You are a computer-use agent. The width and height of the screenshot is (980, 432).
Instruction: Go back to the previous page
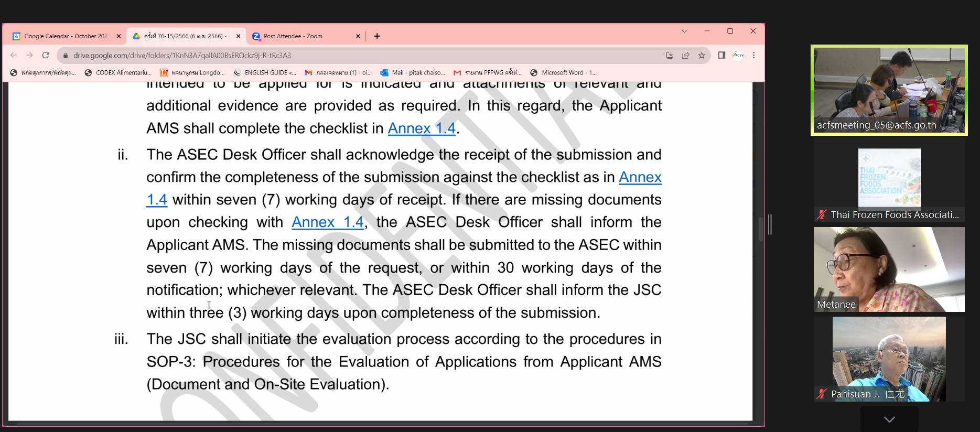14,55
